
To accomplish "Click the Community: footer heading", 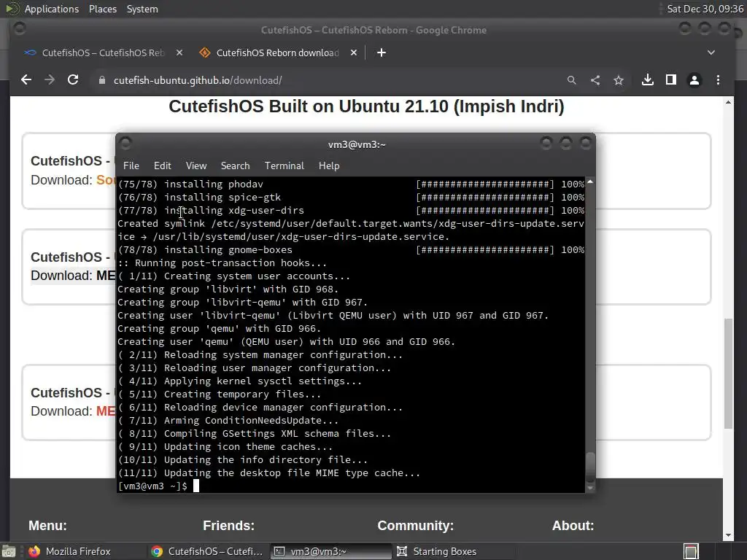I will pyautogui.click(x=415, y=525).
